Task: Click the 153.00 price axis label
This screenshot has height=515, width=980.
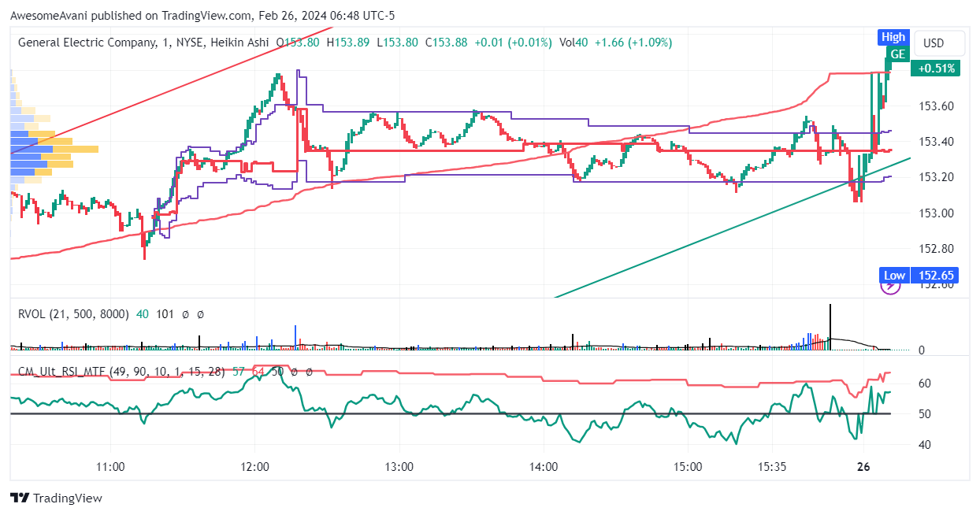Action: 937,213
